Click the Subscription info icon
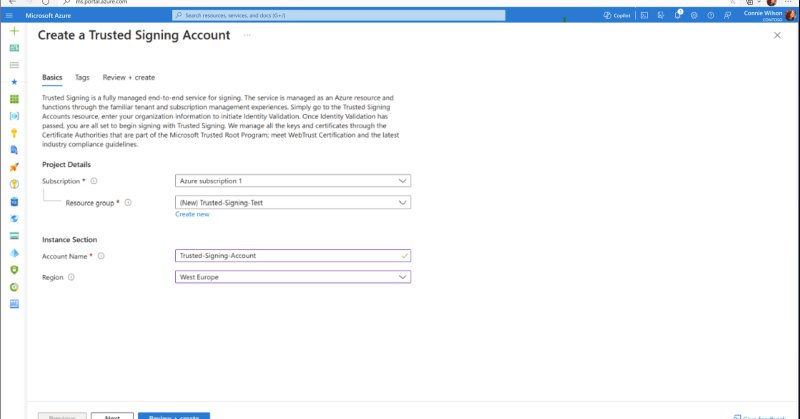 (94, 181)
